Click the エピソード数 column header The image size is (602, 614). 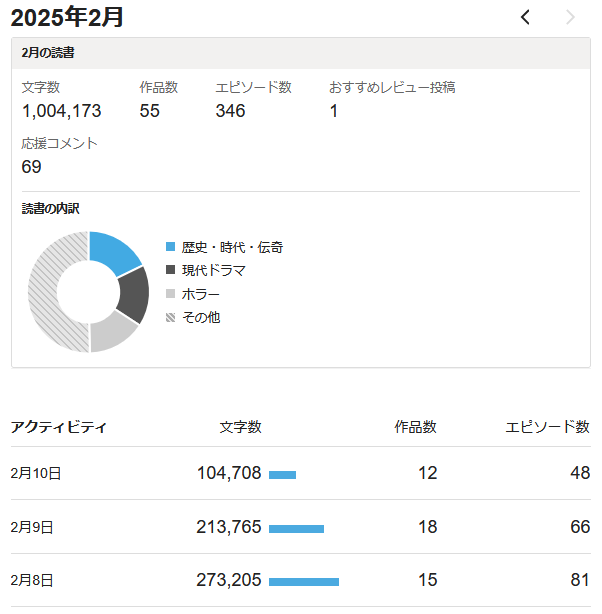[x=547, y=427]
